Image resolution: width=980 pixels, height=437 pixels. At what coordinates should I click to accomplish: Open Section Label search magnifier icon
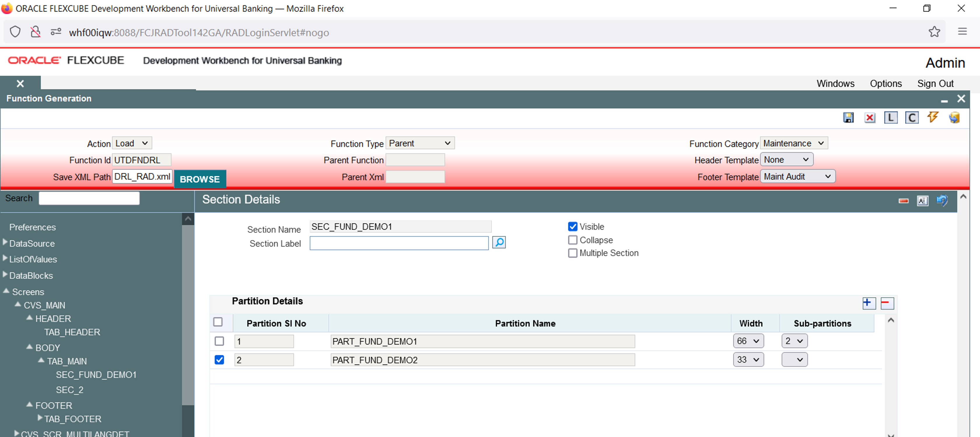[499, 242]
